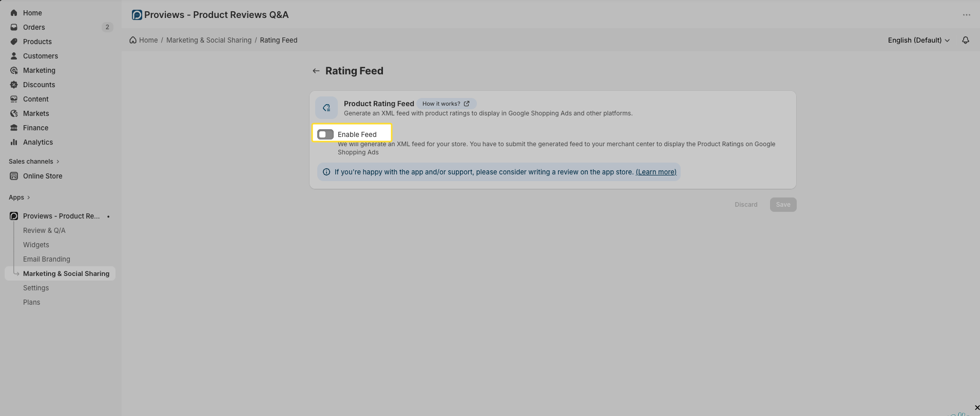
Task: Click the info icon in review banner
Action: point(326,172)
